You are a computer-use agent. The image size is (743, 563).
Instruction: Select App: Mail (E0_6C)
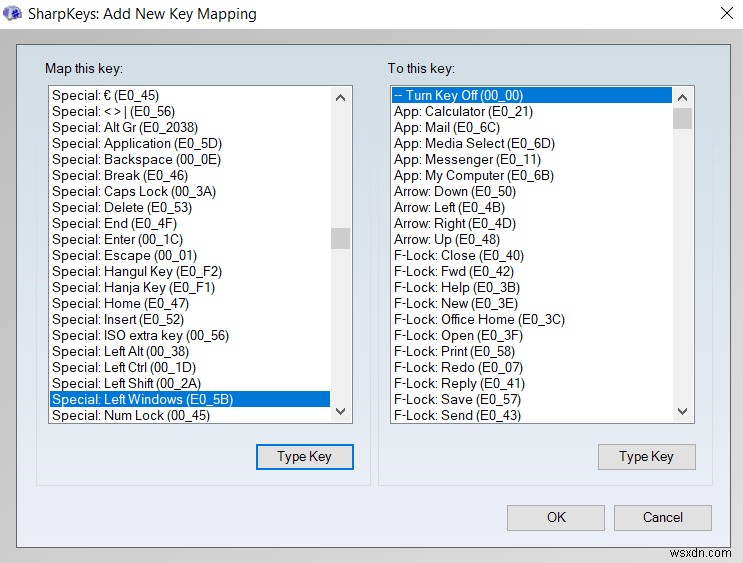[532, 127]
